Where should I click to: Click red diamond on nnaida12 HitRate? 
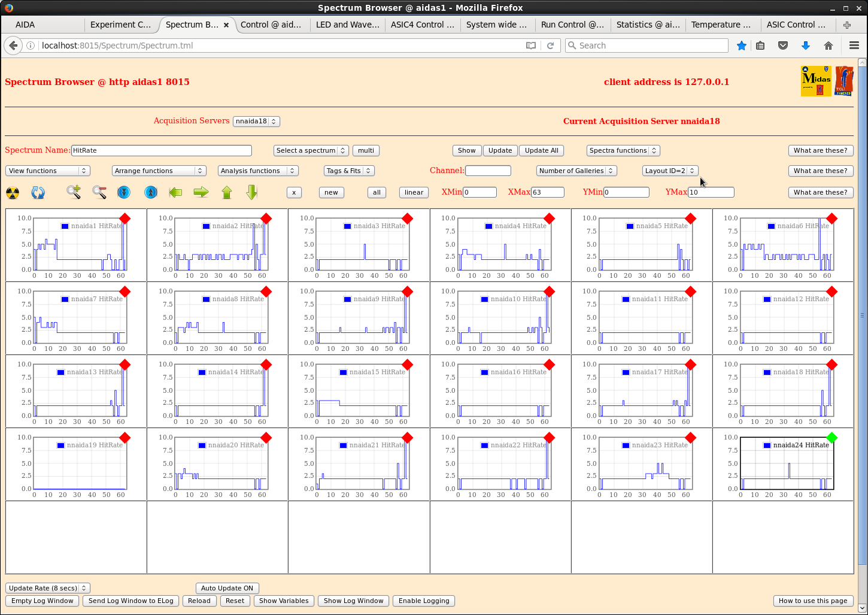831,292
